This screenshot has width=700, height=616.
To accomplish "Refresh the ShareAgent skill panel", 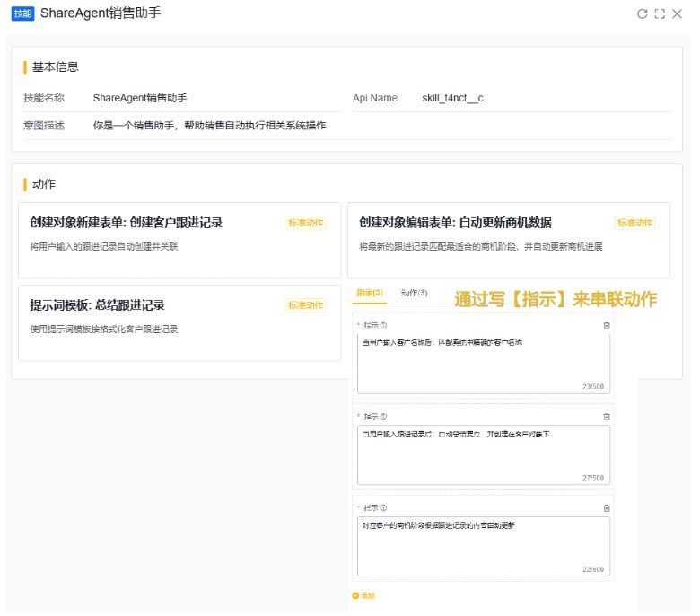I will (642, 13).
